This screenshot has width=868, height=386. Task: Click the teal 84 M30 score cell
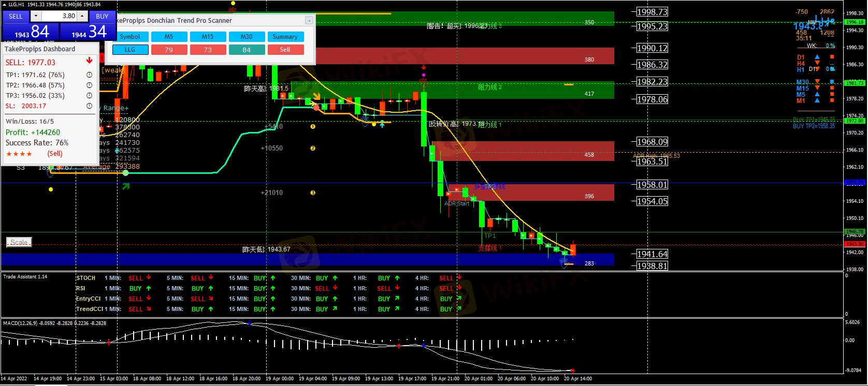tap(247, 50)
